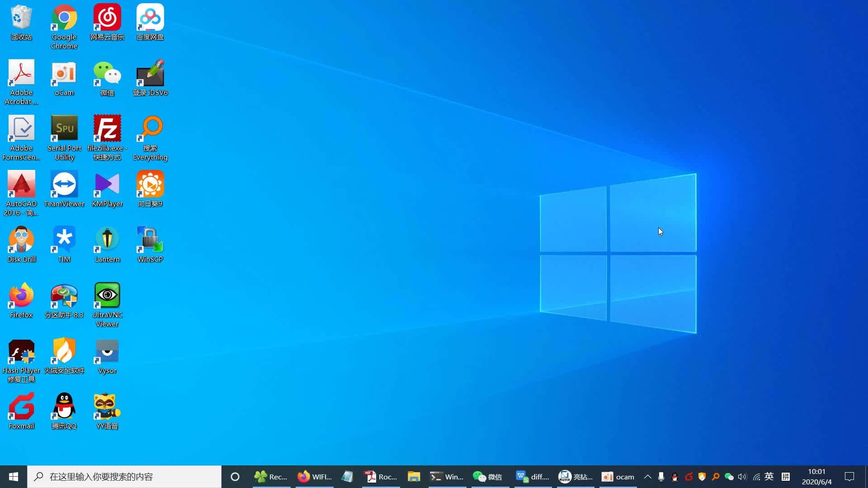Open the notepad-like taskbar app icon
868x488 pixels.
(x=347, y=477)
